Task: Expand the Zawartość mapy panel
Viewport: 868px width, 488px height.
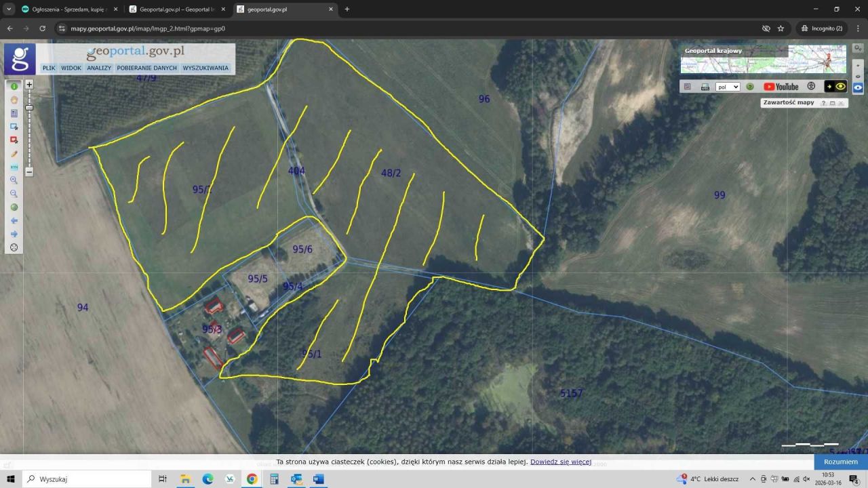Action: coord(832,103)
